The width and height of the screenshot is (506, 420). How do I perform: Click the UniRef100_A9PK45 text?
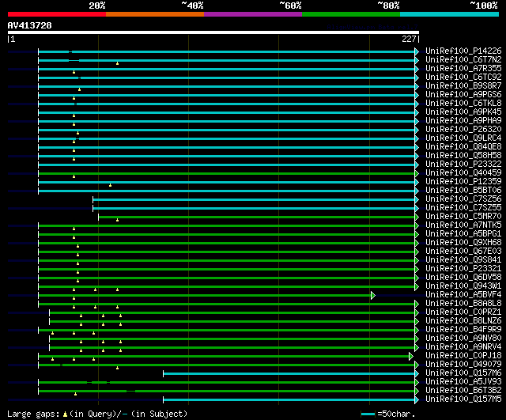tap(463, 112)
